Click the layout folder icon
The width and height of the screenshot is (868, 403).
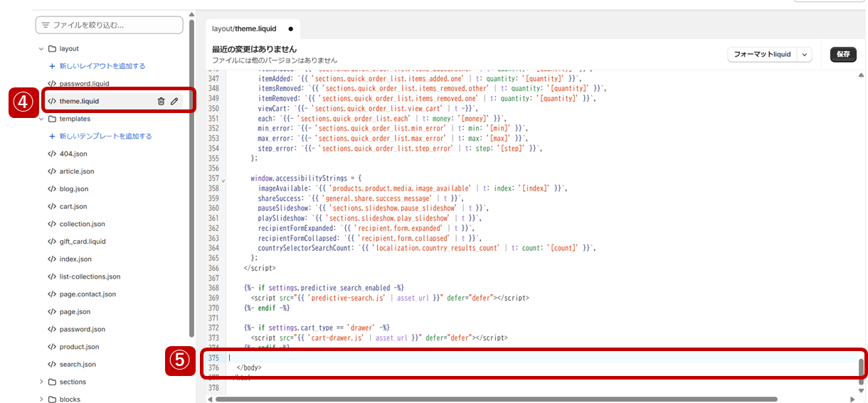(x=52, y=49)
